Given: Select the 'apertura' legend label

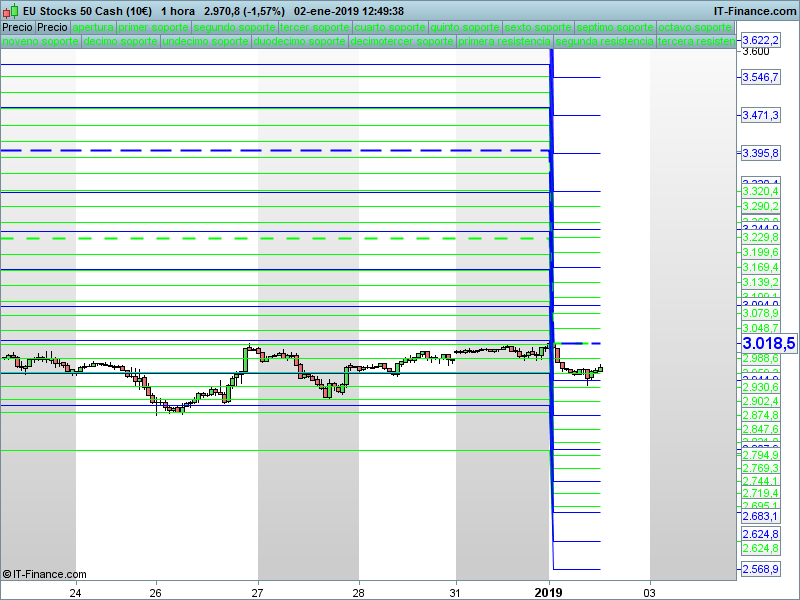Looking at the screenshot, I should (93, 27).
